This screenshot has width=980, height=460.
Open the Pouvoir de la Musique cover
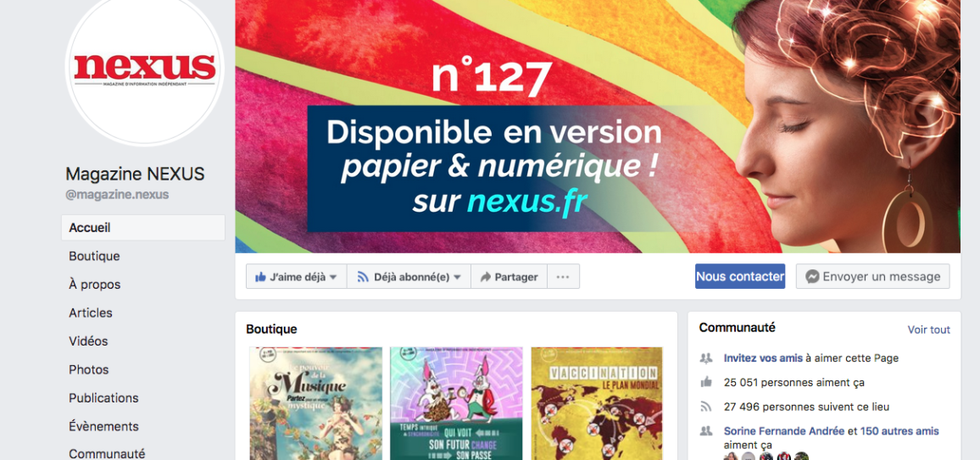pyautogui.click(x=315, y=403)
